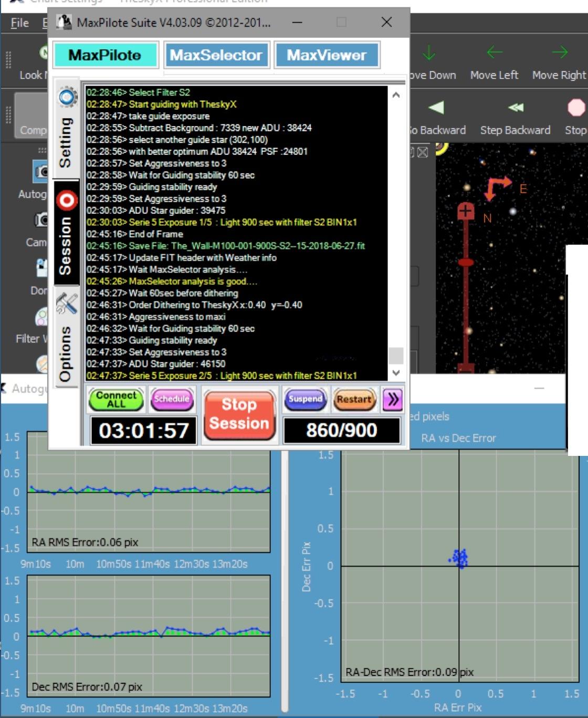588x718 pixels.
Task: Click the sky chart float panel icon
Action: 412,152
